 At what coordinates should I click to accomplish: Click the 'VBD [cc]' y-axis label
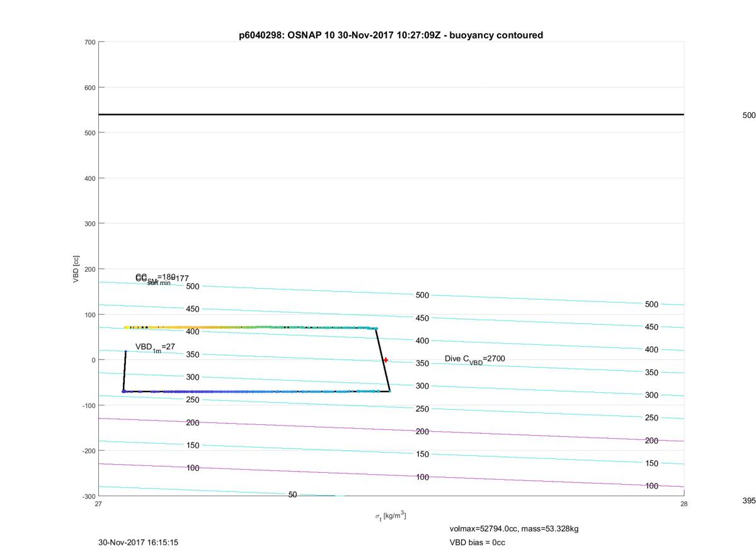76,269
